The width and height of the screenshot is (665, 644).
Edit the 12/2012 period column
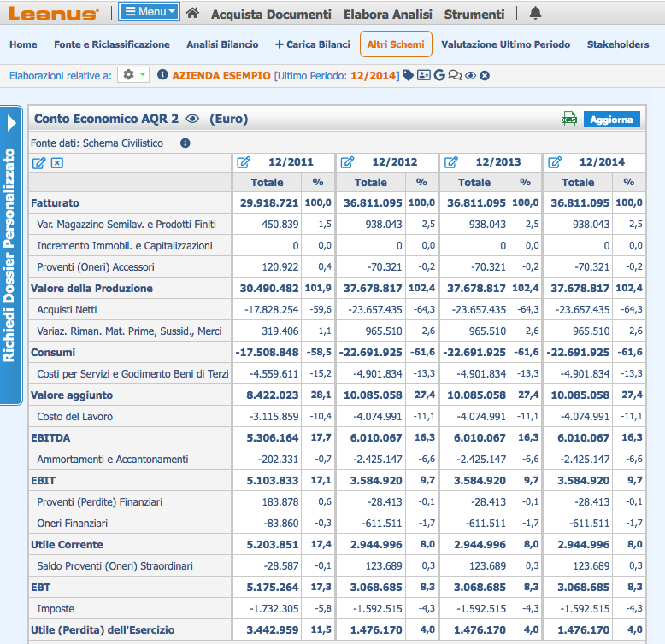click(x=347, y=162)
